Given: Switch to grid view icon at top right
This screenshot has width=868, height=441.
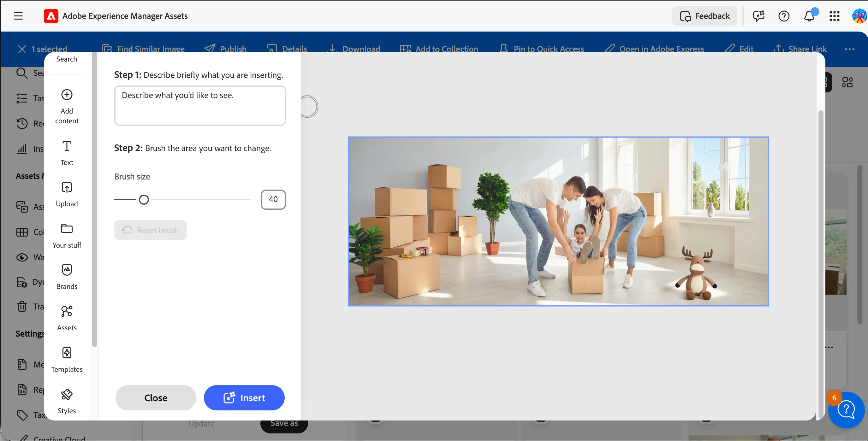Looking at the screenshot, I should click(847, 82).
